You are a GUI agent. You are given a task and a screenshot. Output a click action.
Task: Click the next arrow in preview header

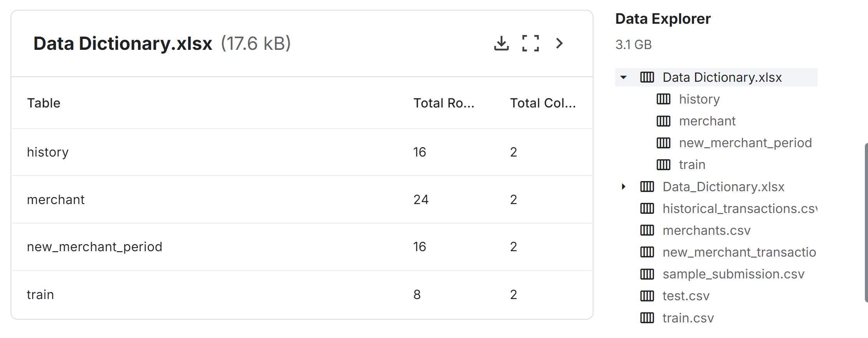559,43
